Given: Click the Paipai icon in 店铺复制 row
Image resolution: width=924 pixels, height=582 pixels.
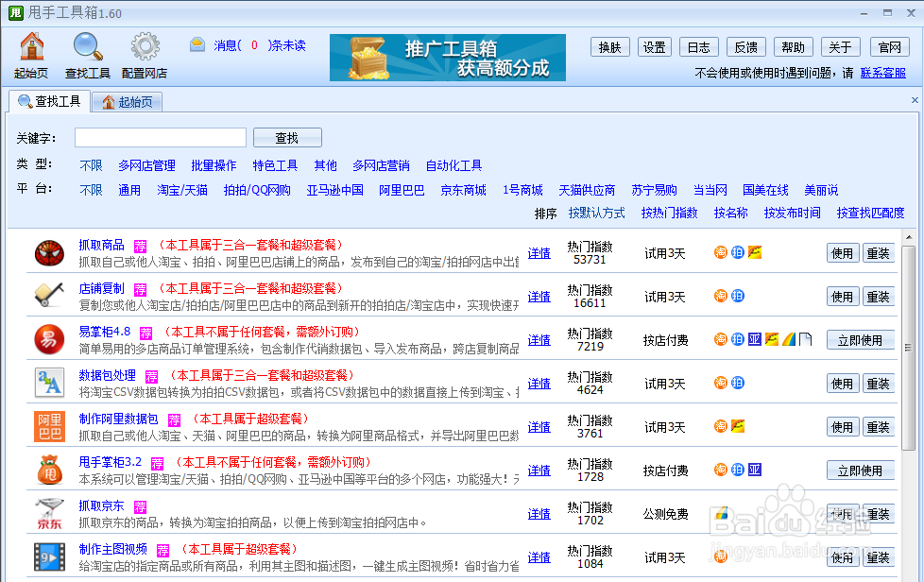Looking at the screenshot, I should 737,295.
